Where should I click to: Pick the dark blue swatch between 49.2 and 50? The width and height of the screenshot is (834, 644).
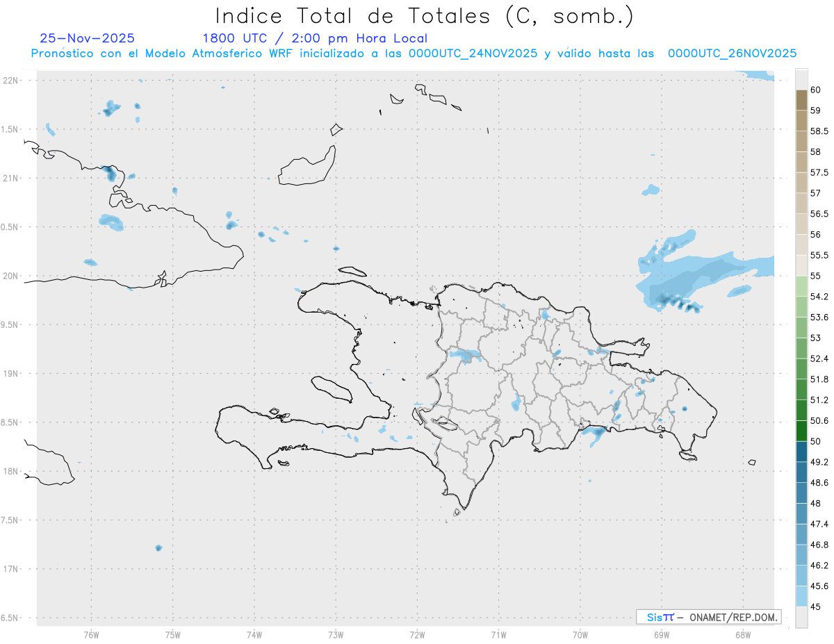click(801, 452)
